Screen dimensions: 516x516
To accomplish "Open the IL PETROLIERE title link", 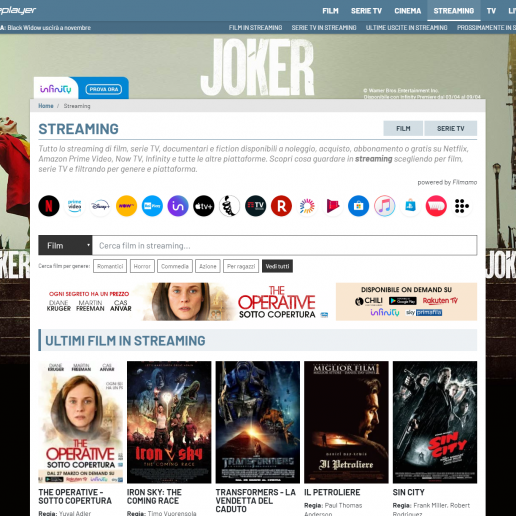I will click(x=332, y=492).
